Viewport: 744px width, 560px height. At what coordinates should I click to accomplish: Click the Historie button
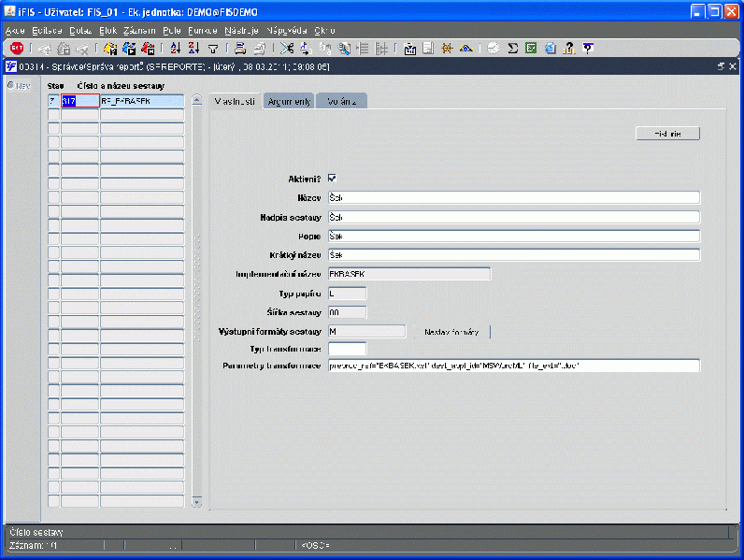tap(667, 134)
